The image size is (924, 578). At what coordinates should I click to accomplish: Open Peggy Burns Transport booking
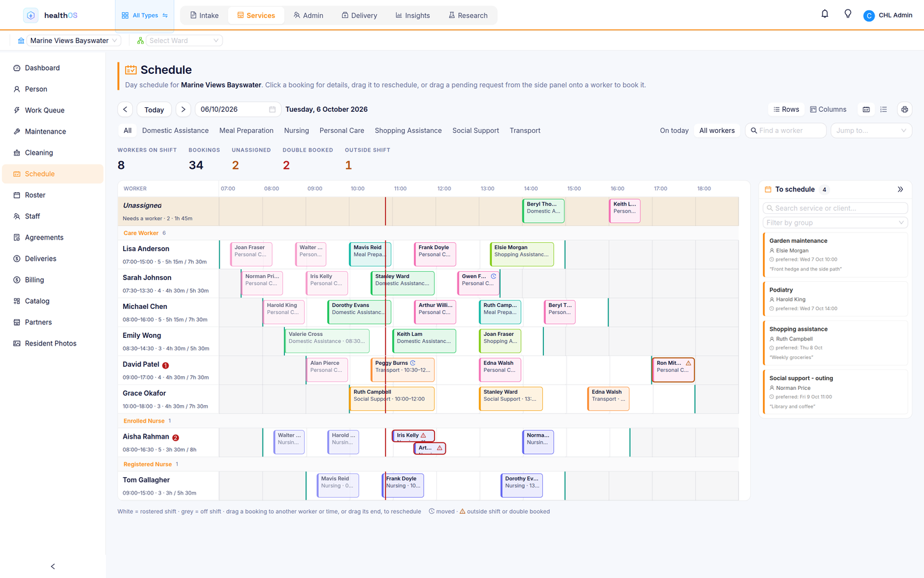[x=404, y=370]
